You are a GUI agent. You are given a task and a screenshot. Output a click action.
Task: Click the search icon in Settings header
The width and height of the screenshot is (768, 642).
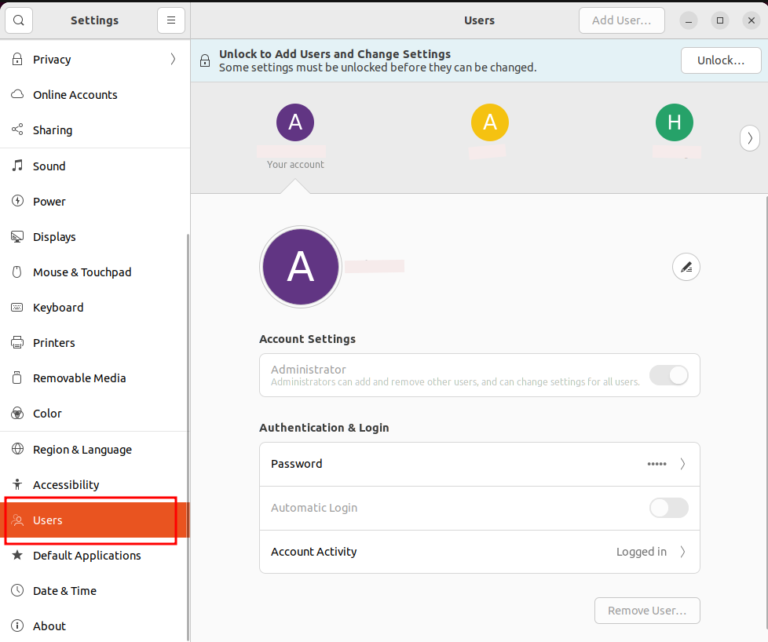18,20
